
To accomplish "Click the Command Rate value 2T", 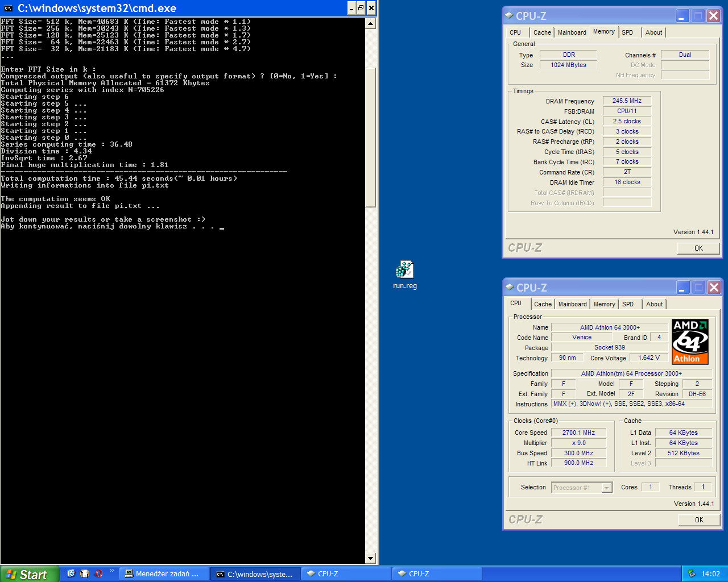I will point(627,172).
